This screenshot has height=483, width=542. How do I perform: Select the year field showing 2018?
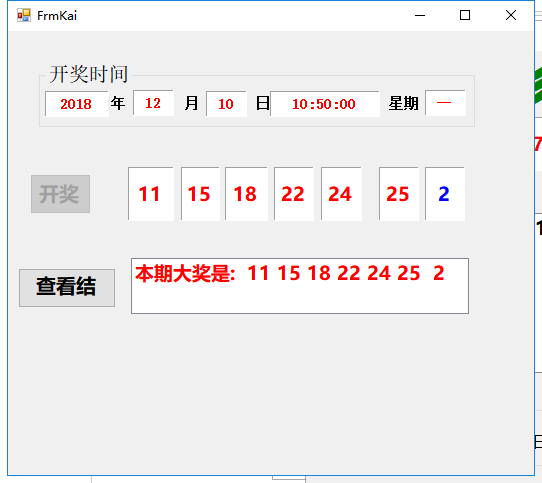(77, 104)
